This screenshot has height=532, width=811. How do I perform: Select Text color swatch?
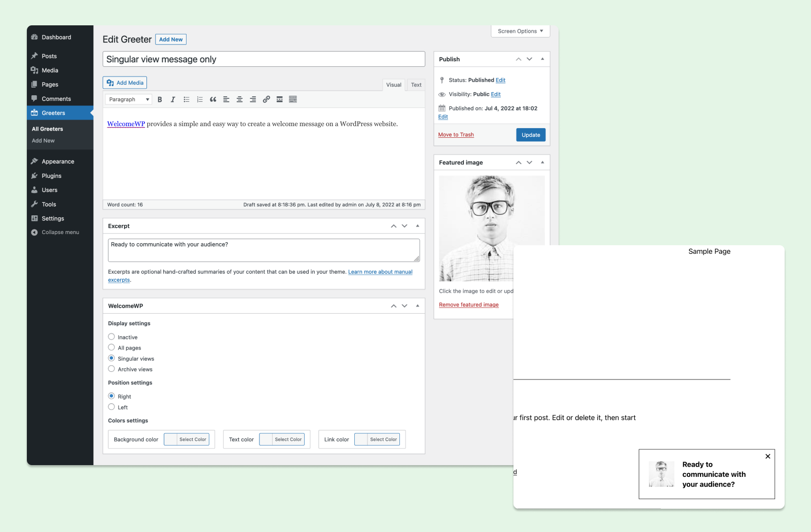tap(282, 439)
